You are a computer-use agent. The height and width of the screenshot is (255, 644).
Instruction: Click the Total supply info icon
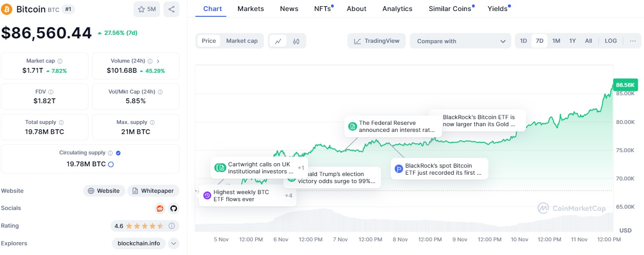point(61,123)
